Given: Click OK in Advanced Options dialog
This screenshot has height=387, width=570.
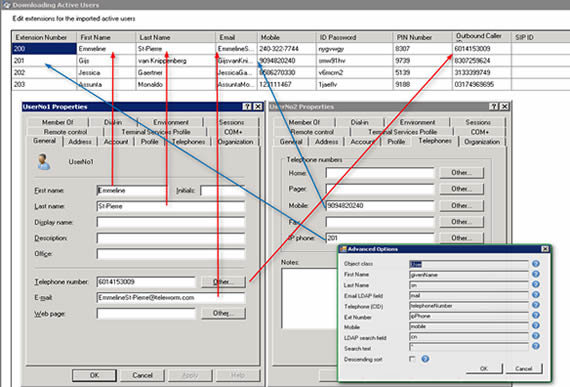Looking at the screenshot, I should [x=484, y=368].
